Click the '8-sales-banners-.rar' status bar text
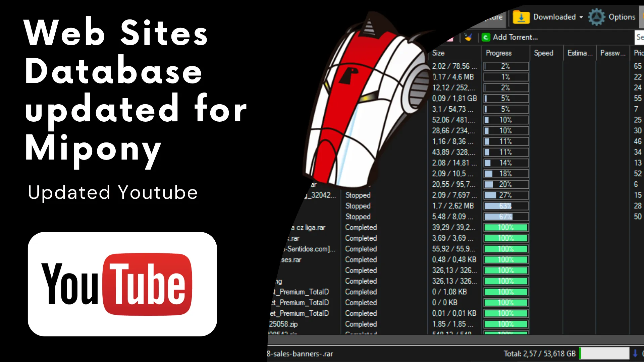 tap(300, 354)
